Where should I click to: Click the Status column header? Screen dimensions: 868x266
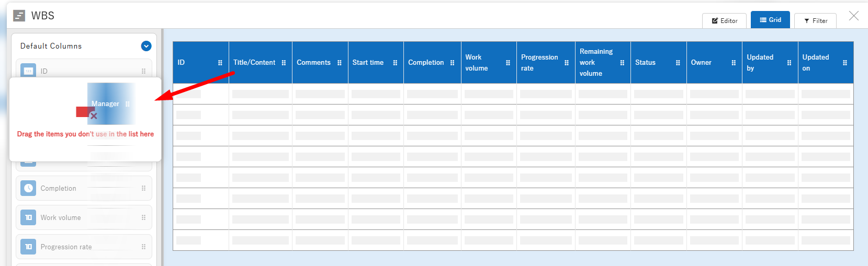point(659,63)
